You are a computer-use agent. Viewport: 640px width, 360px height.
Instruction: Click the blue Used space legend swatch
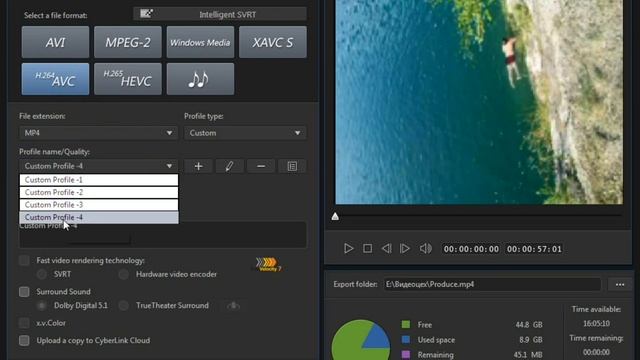tap(406, 340)
